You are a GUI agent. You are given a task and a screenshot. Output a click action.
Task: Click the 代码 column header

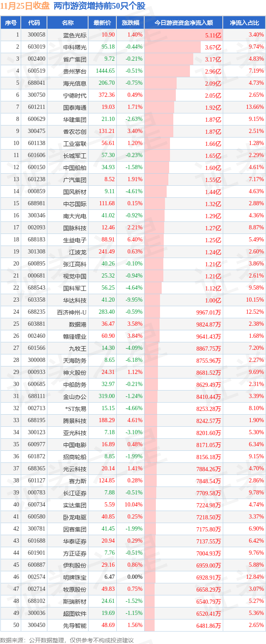[34, 23]
